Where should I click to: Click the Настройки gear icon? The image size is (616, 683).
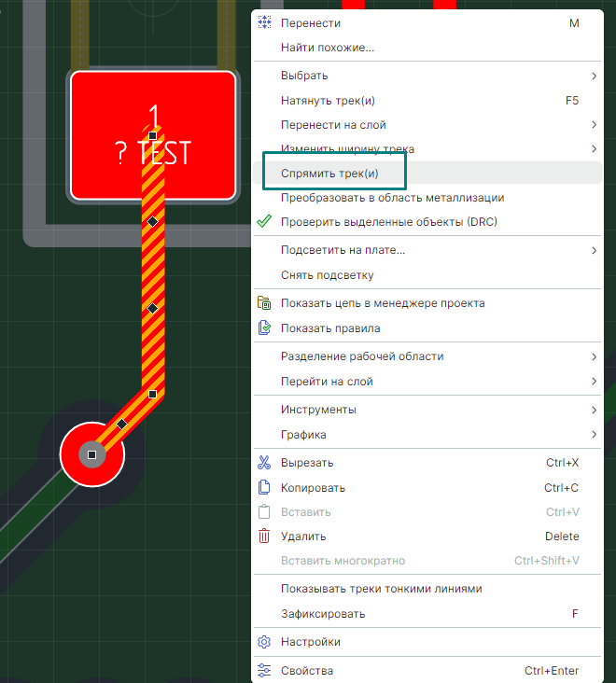[x=264, y=642]
